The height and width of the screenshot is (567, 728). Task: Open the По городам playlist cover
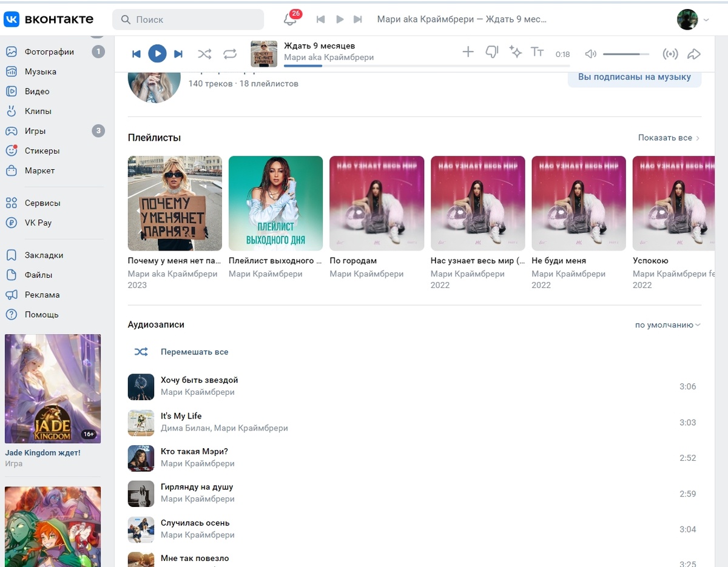coord(377,203)
